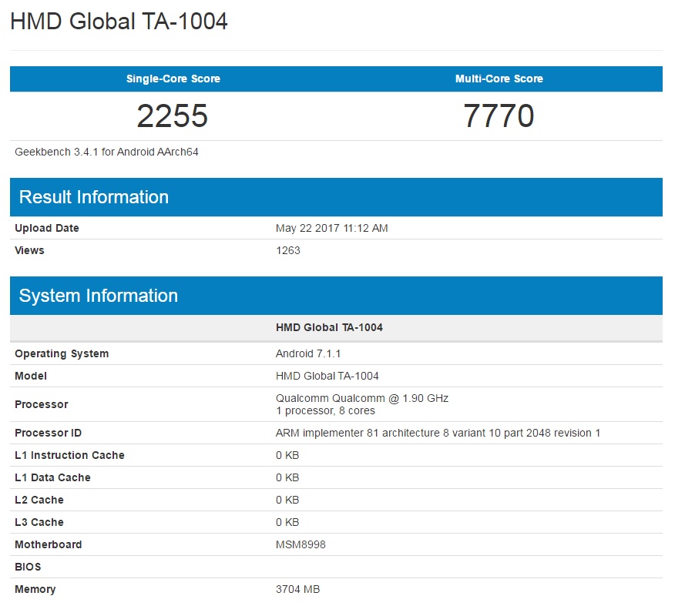
Task: Click the L1 Instruction Cache label
Action: pos(69,455)
